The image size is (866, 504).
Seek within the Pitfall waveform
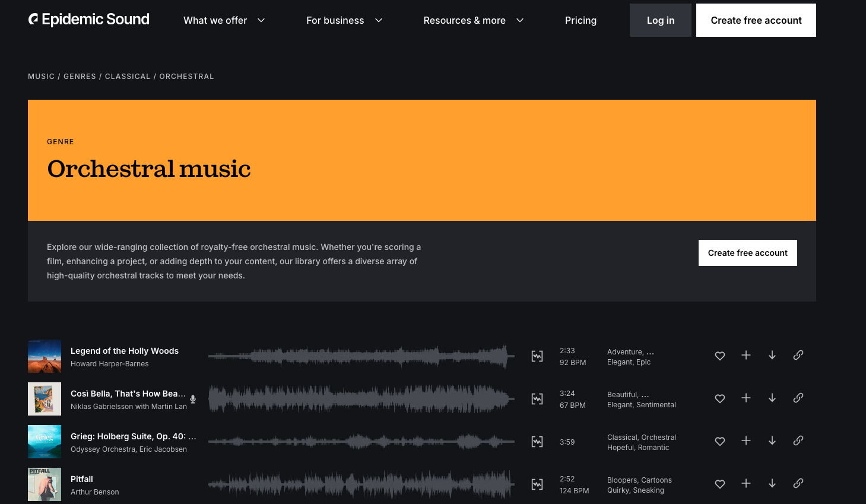[x=361, y=484]
